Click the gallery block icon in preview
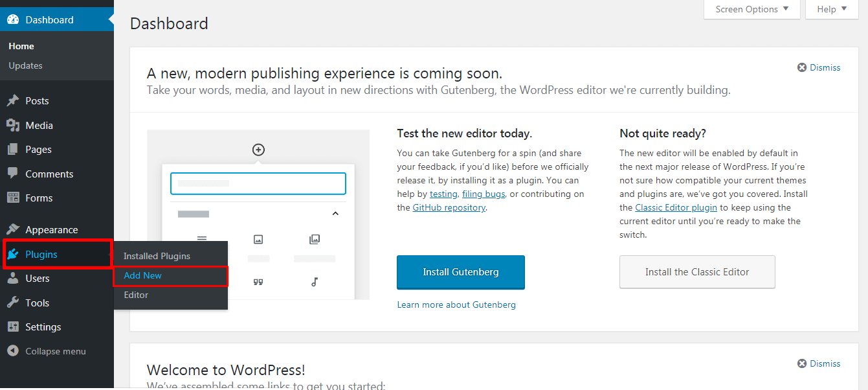Image resolution: width=868 pixels, height=390 pixels. pyautogui.click(x=315, y=240)
